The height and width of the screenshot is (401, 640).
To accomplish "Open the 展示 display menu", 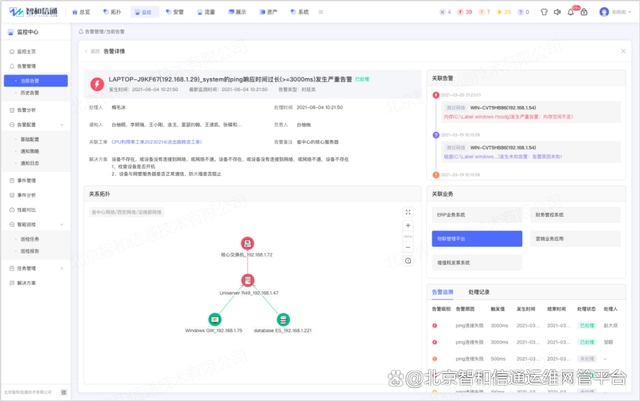I will tap(237, 12).
